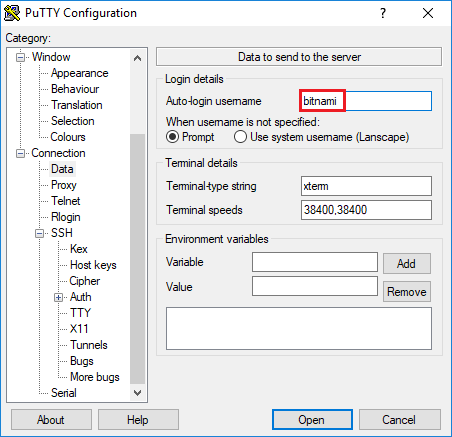
Task: Select Use system username radio button
Action: pyautogui.click(x=240, y=137)
